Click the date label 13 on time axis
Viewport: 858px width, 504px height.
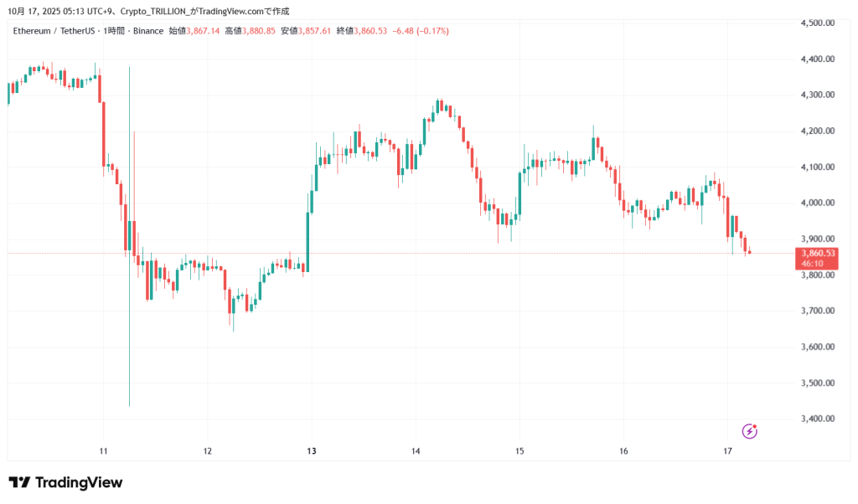(x=311, y=451)
